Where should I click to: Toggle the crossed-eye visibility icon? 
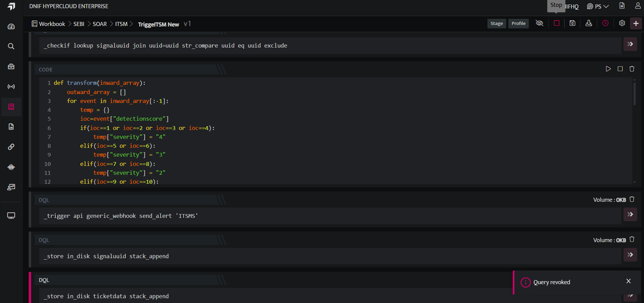coord(539,23)
